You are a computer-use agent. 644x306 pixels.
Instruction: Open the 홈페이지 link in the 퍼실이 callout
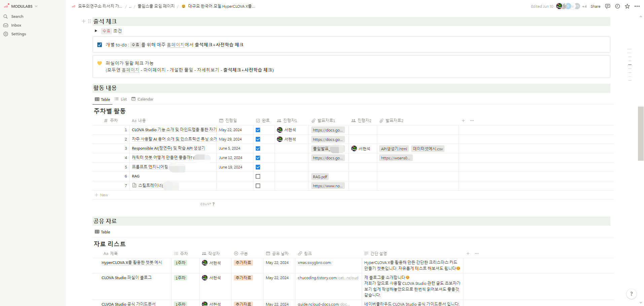130,70
